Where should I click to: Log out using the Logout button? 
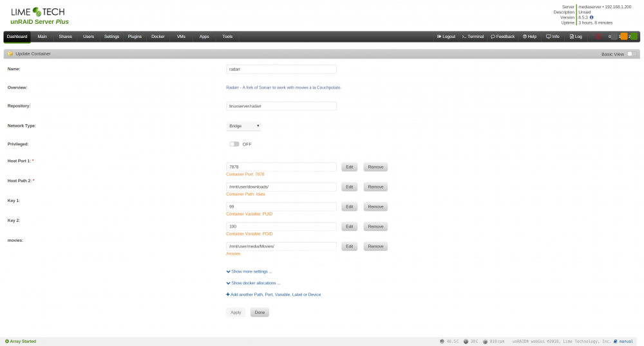point(446,37)
